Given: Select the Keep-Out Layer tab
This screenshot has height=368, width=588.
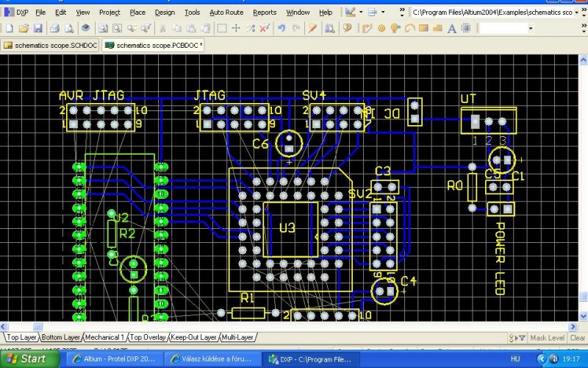Looking at the screenshot, I should 193,337.
